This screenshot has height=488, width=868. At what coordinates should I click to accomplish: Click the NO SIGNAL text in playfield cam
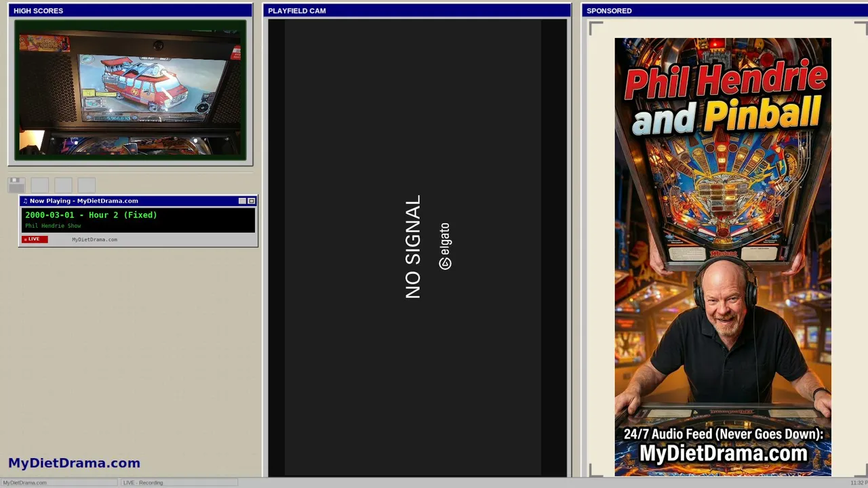pos(413,247)
